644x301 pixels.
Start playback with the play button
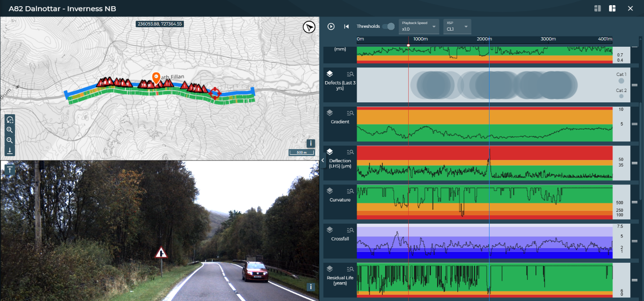(331, 26)
